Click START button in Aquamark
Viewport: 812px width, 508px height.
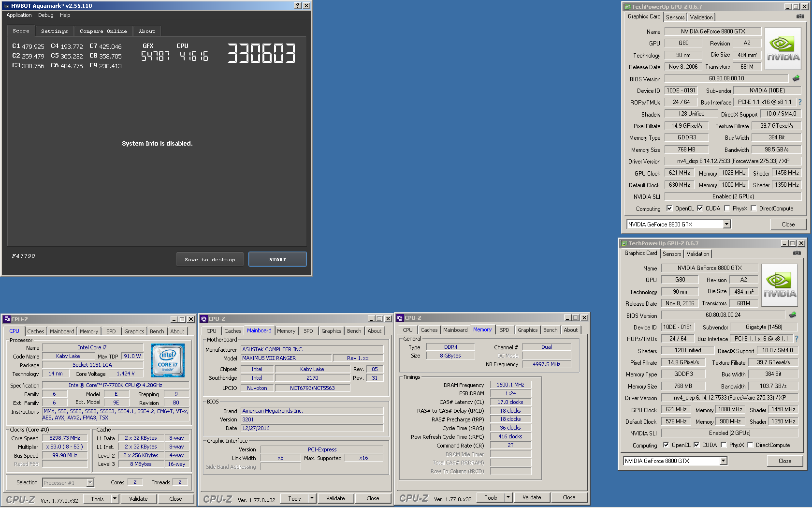pyautogui.click(x=277, y=259)
